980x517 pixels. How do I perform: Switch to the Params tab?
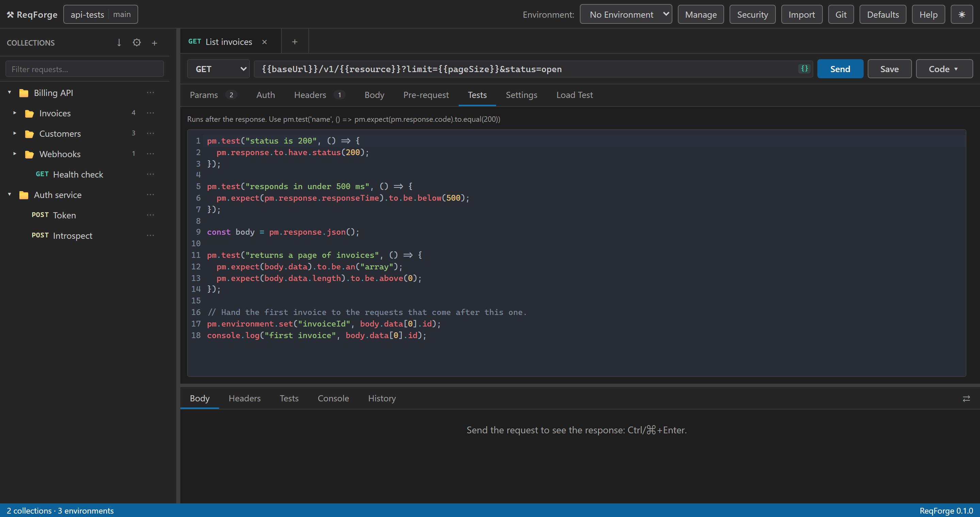[213, 95]
